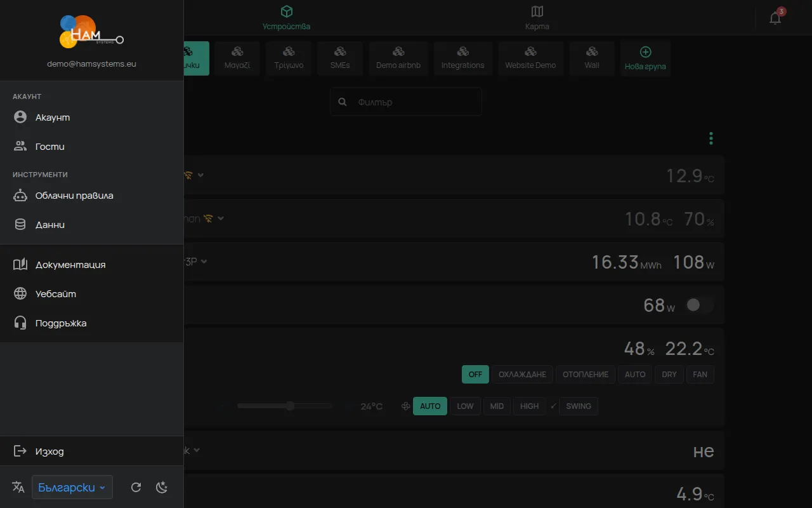This screenshot has width=812, height=508.
Task: Toggle the 68 W device power switch
Action: 699,305
